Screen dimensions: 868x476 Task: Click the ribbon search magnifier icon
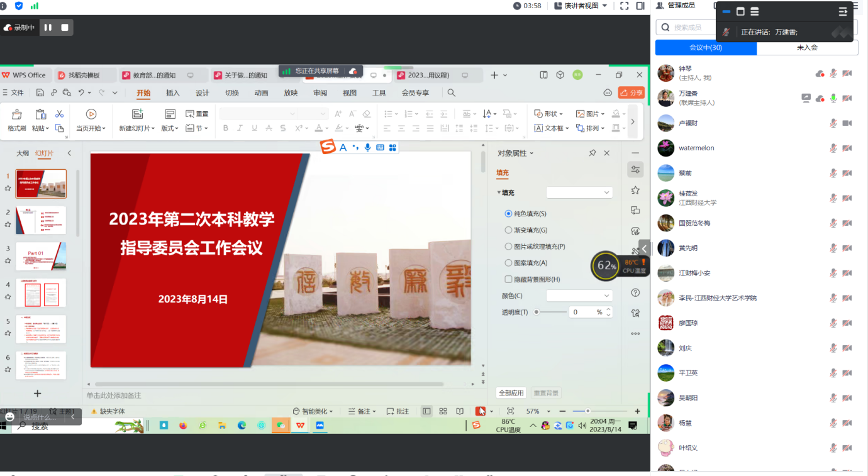pos(451,92)
